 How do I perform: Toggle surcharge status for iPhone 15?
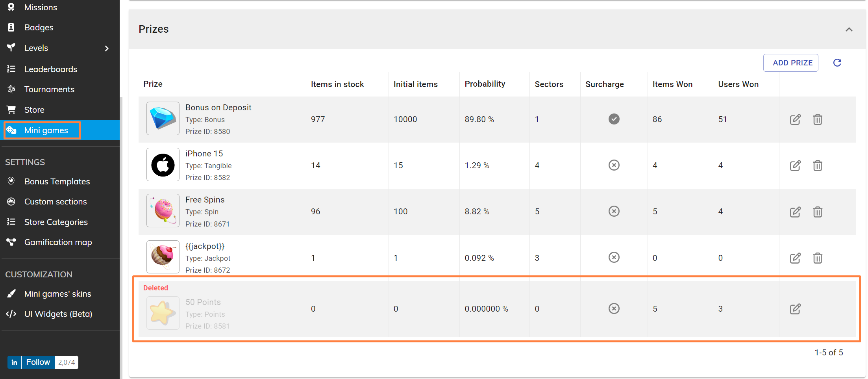[x=614, y=165]
